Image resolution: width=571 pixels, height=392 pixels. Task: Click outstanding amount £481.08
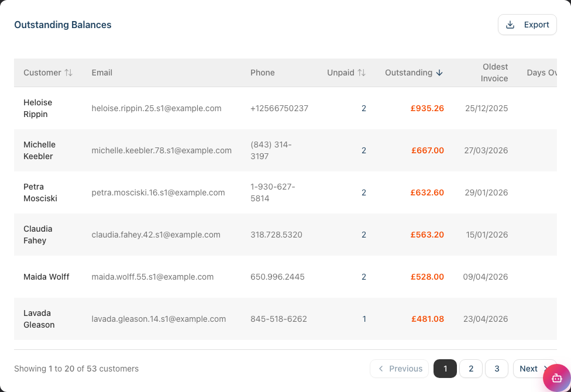pyautogui.click(x=428, y=319)
